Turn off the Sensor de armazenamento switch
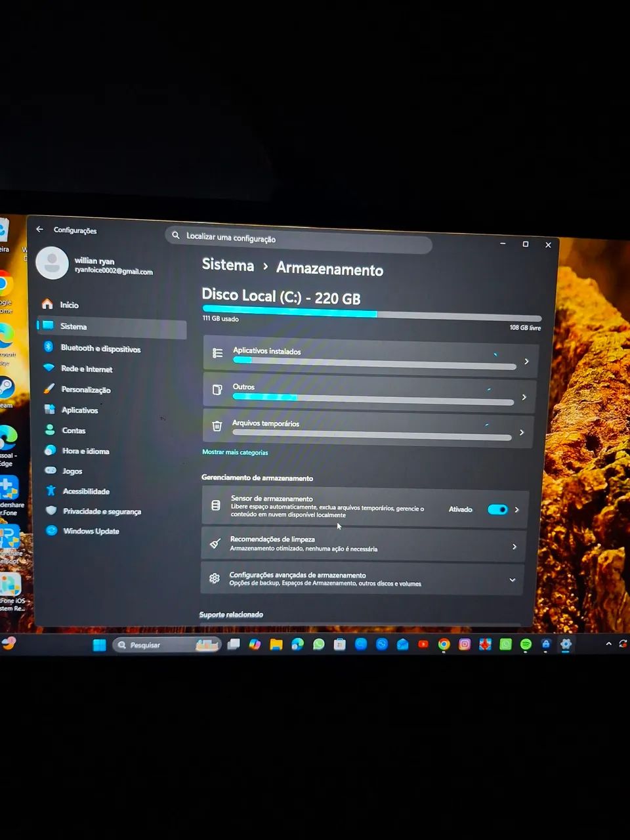This screenshot has width=630, height=840. 497,509
